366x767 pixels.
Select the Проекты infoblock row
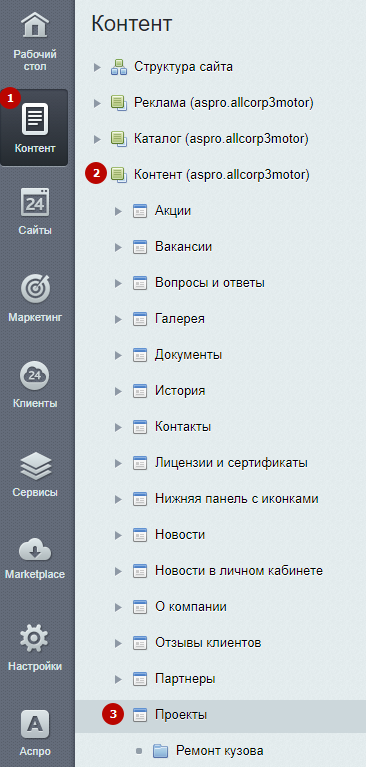[x=221, y=715]
